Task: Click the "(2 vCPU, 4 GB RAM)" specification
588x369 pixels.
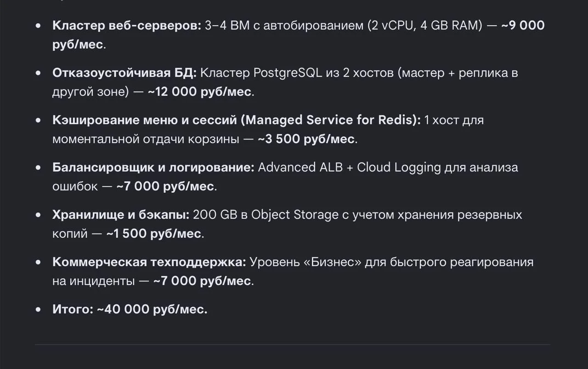Action: (424, 25)
